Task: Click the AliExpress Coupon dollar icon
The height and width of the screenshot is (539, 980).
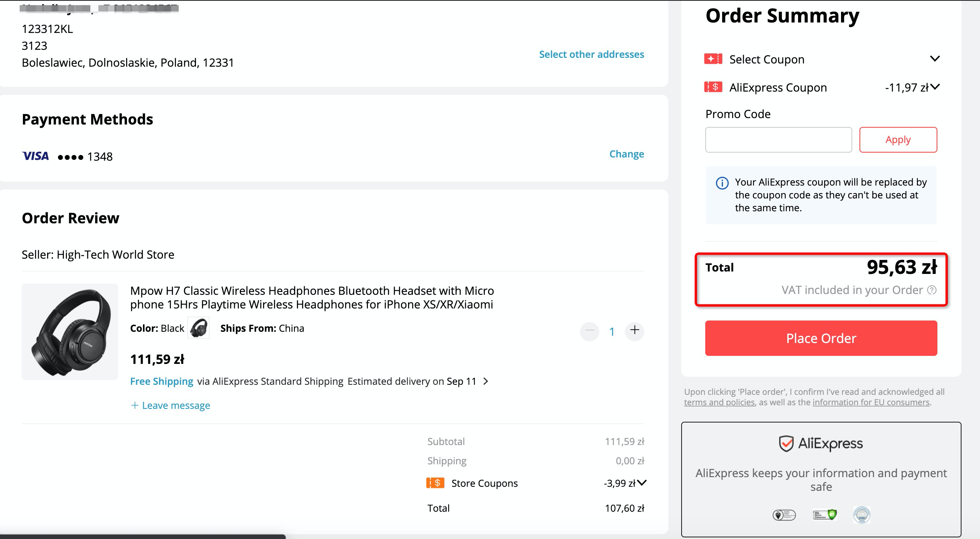Action: pyautogui.click(x=713, y=87)
